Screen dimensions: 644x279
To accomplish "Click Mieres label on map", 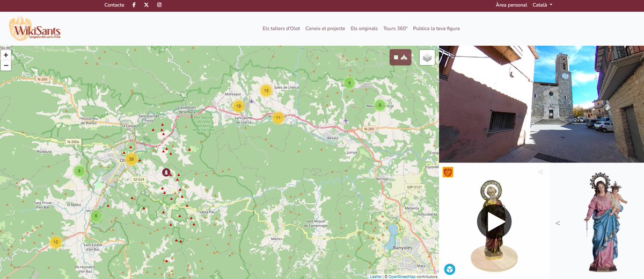I will [276, 238].
